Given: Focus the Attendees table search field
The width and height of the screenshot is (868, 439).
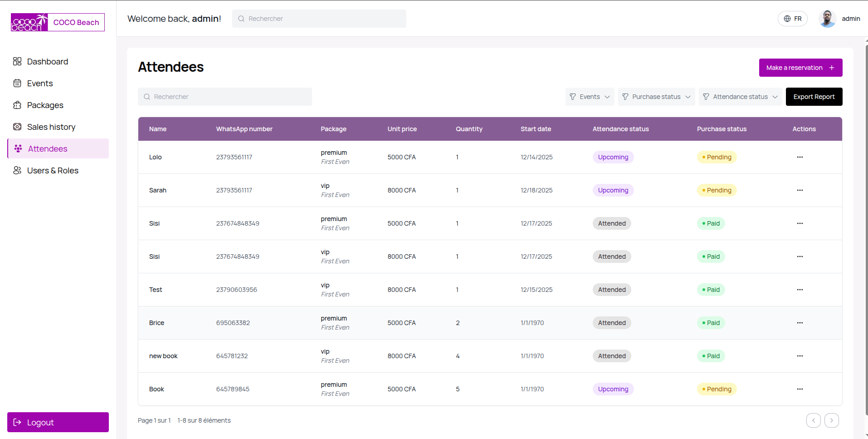Looking at the screenshot, I should point(225,97).
